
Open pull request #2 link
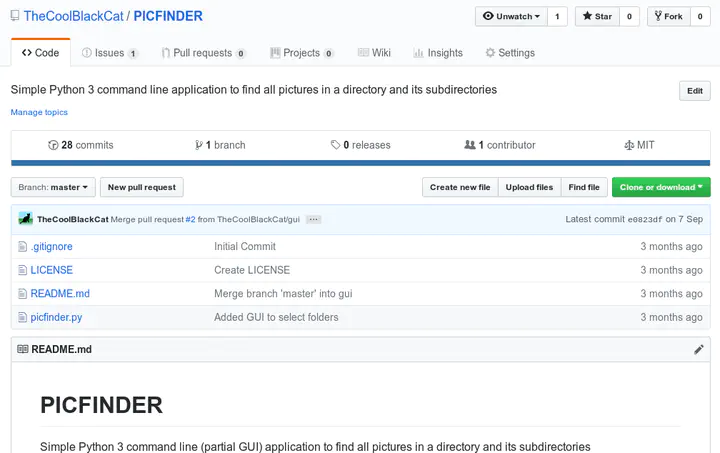pos(190,219)
